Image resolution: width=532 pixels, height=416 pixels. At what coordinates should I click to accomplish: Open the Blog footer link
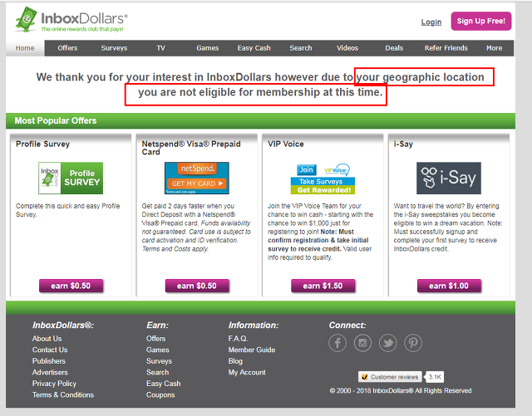click(235, 360)
